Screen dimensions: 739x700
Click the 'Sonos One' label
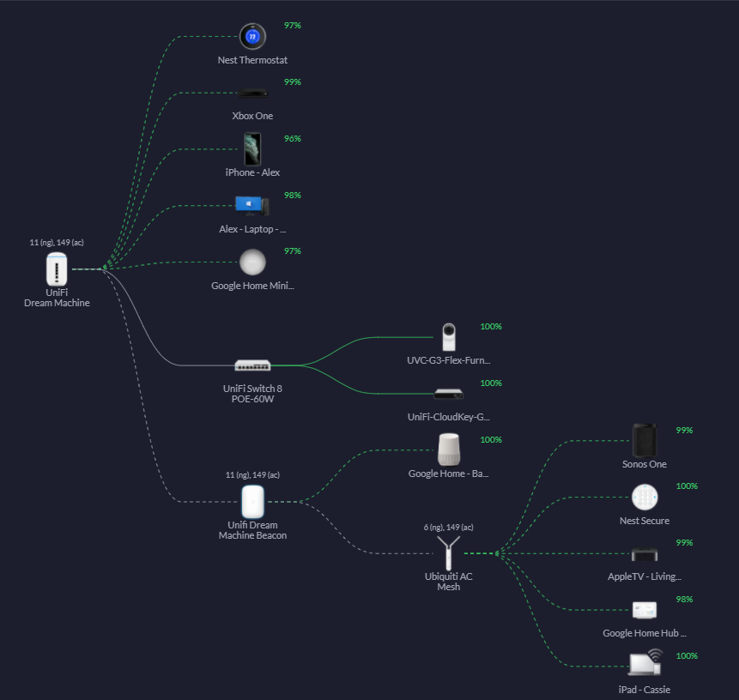pos(645,464)
